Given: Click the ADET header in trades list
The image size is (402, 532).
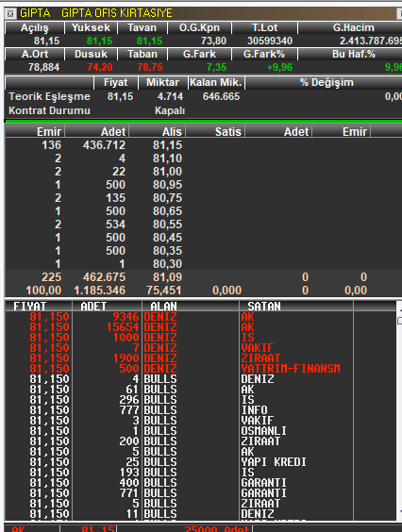Looking at the screenshot, I should point(107,306).
